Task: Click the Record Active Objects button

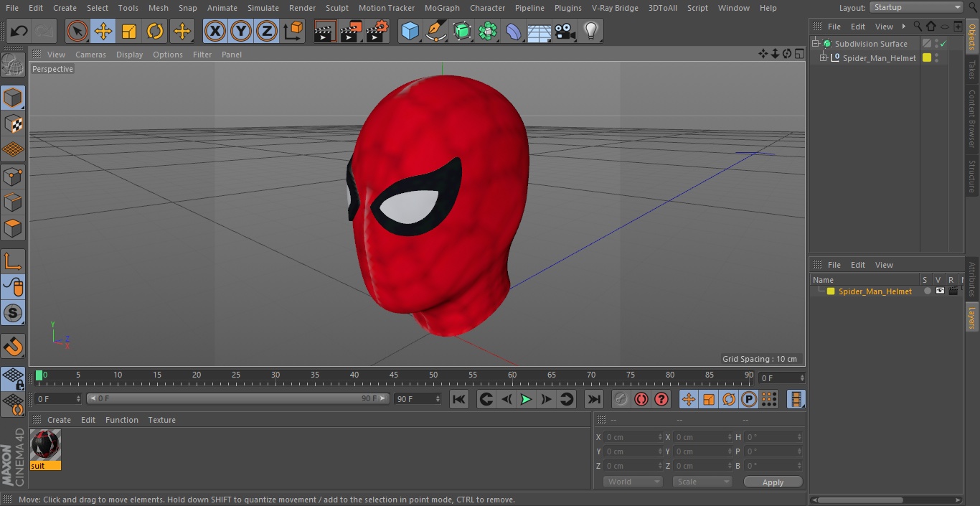Action: (621, 399)
